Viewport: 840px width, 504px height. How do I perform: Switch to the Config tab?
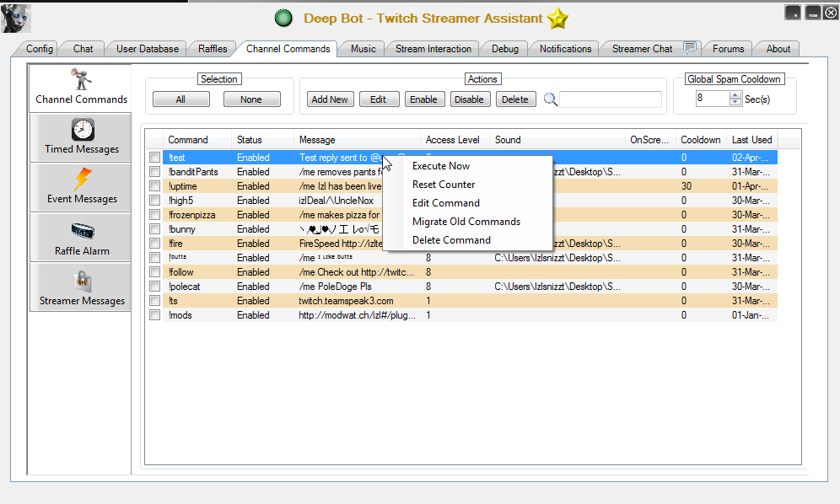pos(39,49)
